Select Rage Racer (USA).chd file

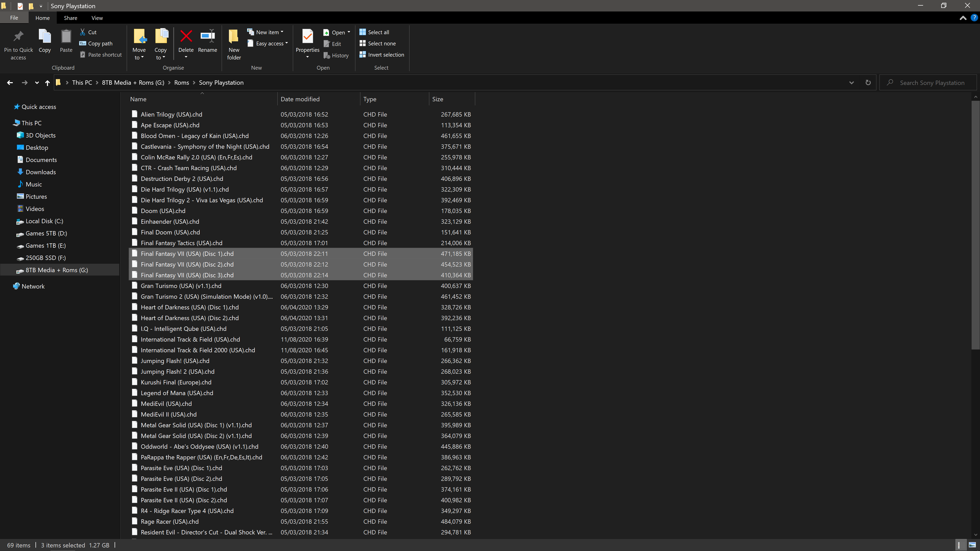301,521
